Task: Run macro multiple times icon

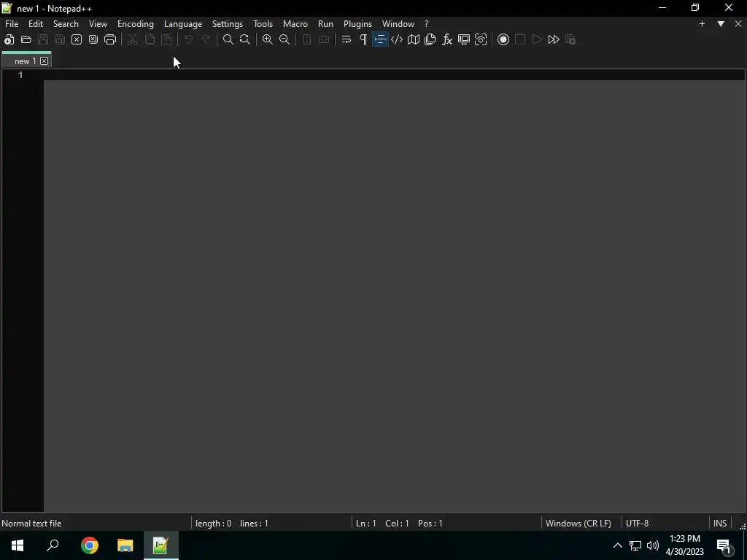Action: 554,39
